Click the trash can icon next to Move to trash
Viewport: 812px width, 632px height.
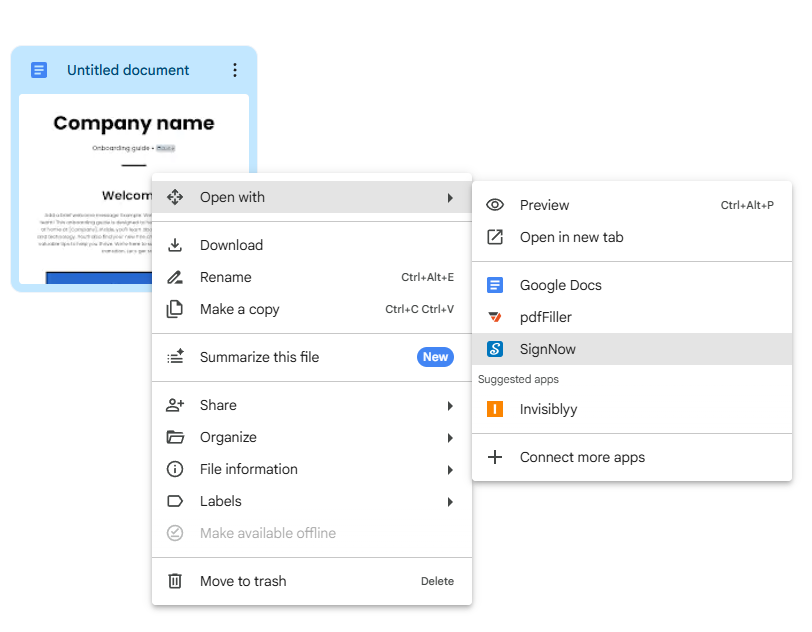175,581
